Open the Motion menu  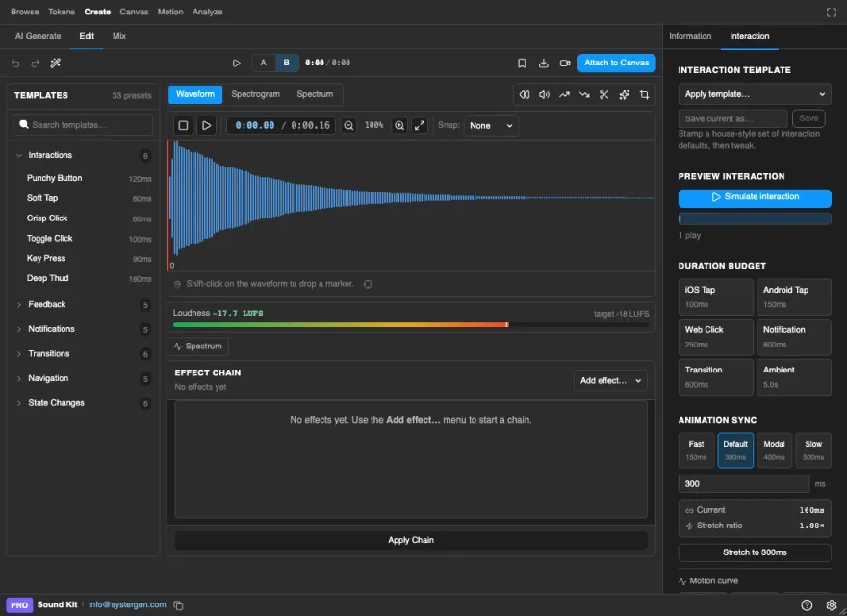coord(170,12)
